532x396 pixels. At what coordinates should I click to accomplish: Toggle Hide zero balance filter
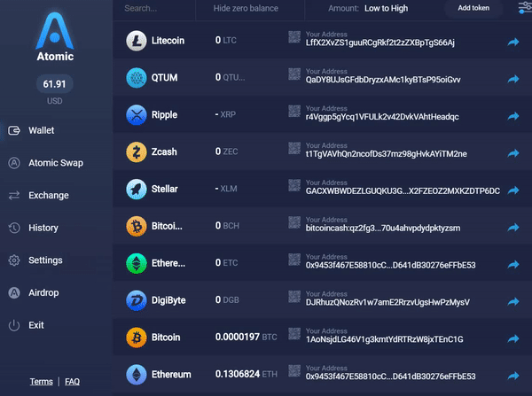pyautogui.click(x=246, y=8)
